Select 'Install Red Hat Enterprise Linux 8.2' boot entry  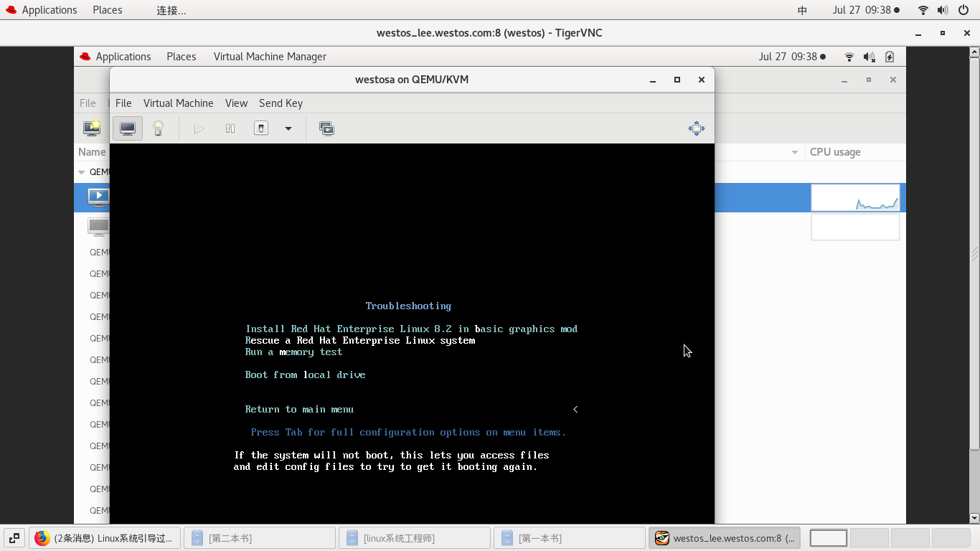(x=411, y=329)
